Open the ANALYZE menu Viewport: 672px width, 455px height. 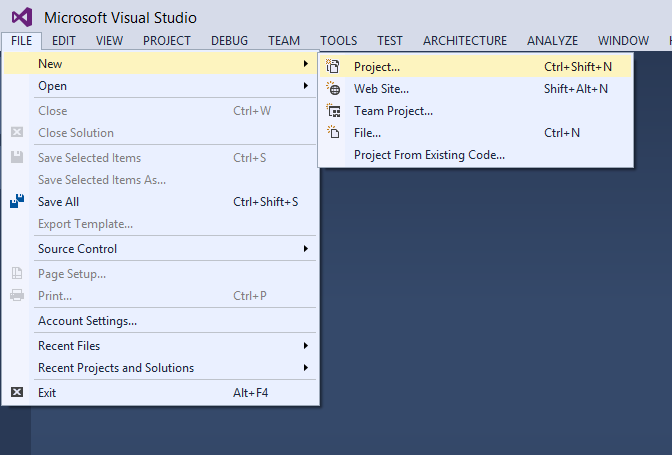[x=552, y=41]
